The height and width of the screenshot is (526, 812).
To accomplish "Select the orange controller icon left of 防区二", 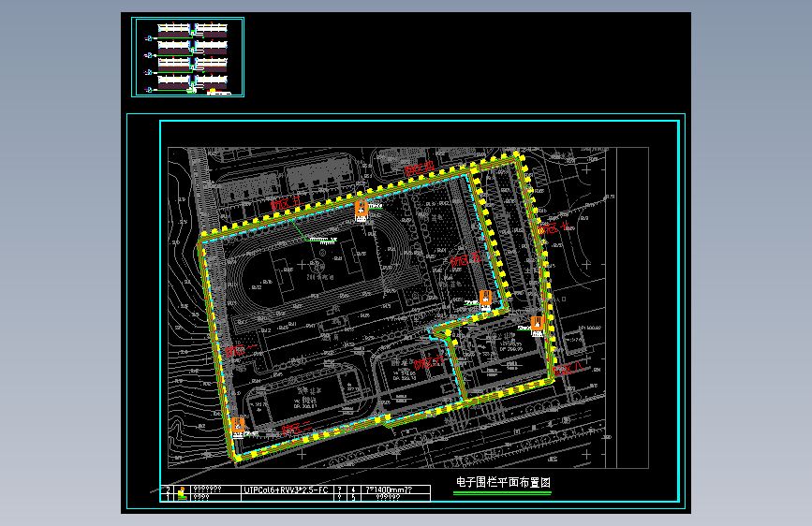I will (x=238, y=425).
